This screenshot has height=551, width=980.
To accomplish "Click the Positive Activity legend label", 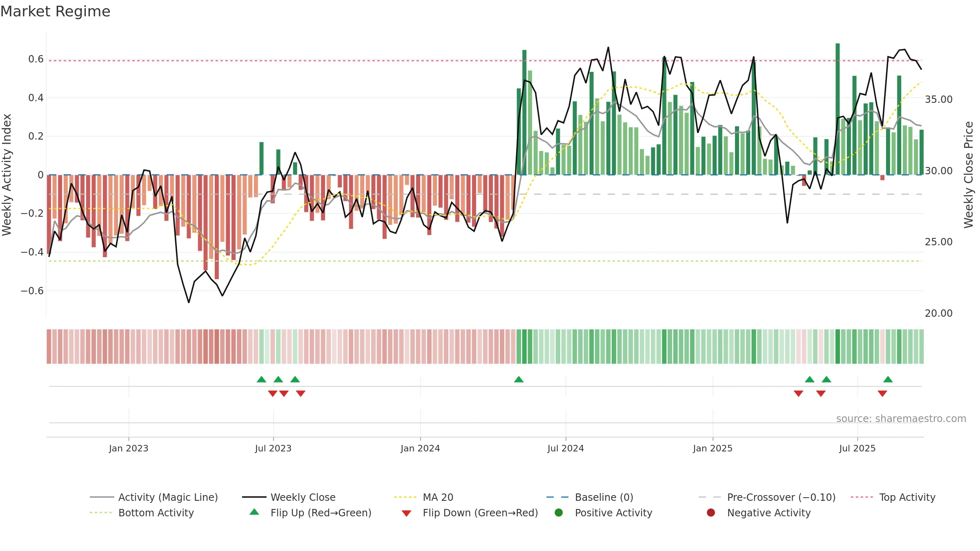I will pyautogui.click(x=614, y=513).
